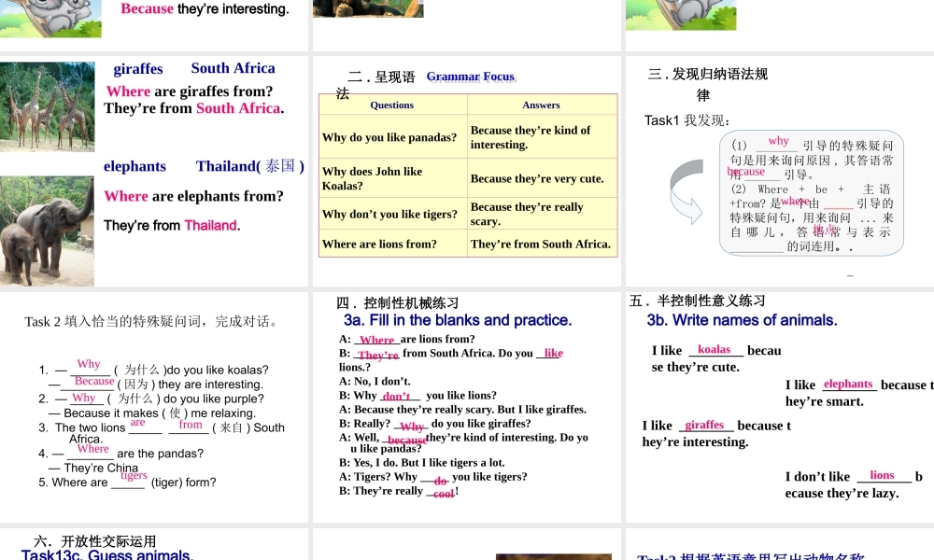The image size is (934, 560).
Task: Click the curved arrow graphic on Task1 slide
Action: coord(686,191)
